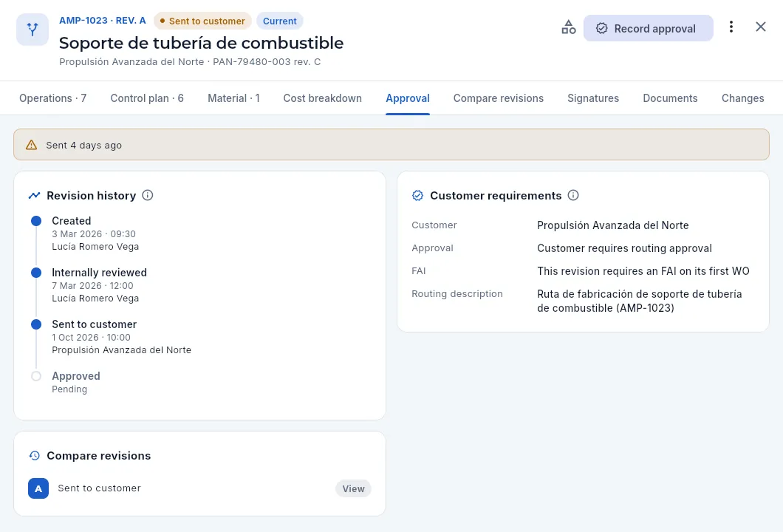Click the Current revision badge

coord(280,21)
